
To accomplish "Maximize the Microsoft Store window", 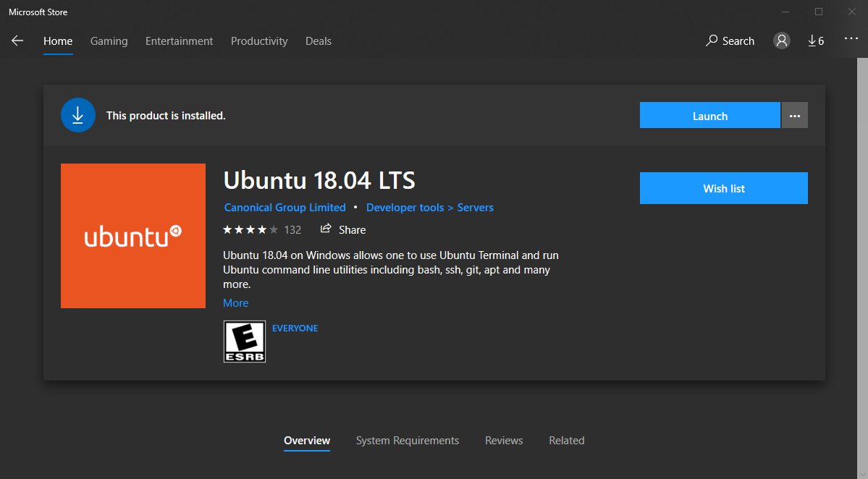I will tap(819, 12).
